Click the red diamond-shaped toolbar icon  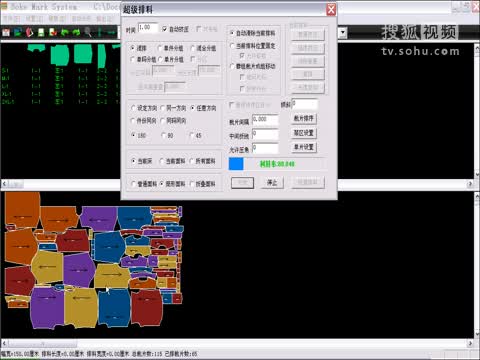point(29,32)
